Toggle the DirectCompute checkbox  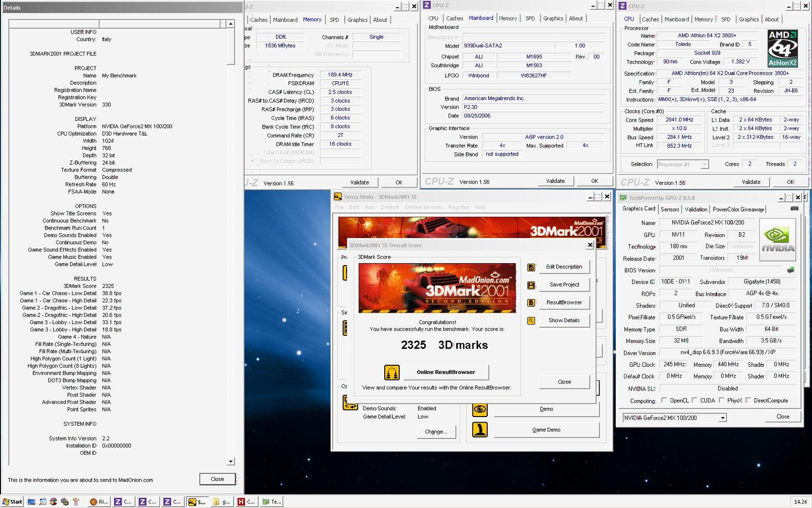pos(748,400)
